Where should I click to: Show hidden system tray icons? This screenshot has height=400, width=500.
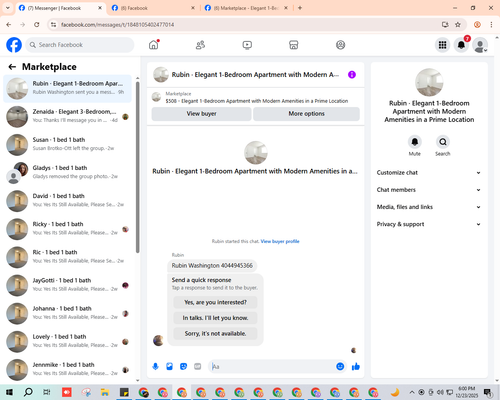[x=412, y=392]
